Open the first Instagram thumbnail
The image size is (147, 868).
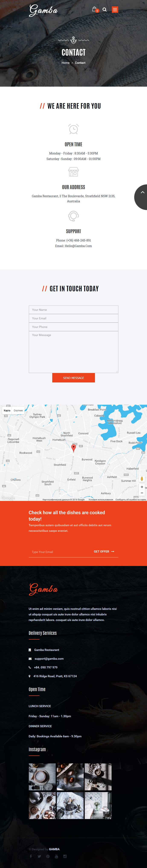[42, 777]
